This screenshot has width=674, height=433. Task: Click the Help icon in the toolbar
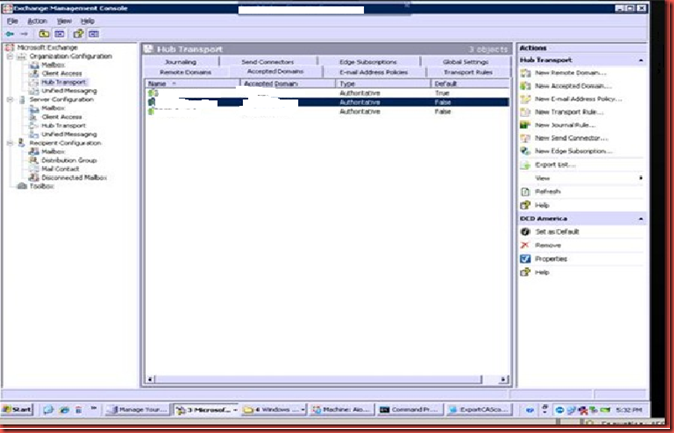click(78, 34)
